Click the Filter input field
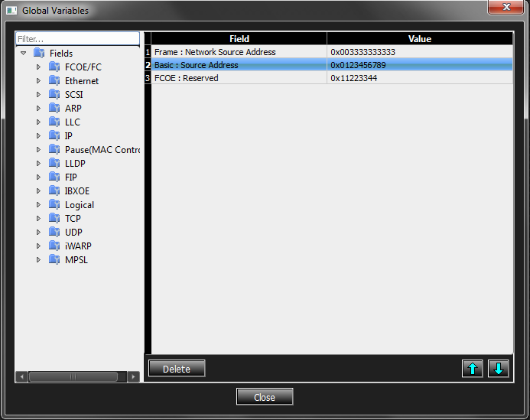530x420 pixels. coord(77,38)
